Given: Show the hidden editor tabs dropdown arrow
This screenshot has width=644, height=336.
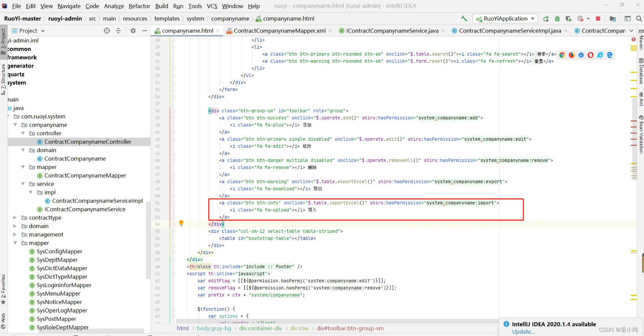Looking at the screenshot, I should coord(631,31).
